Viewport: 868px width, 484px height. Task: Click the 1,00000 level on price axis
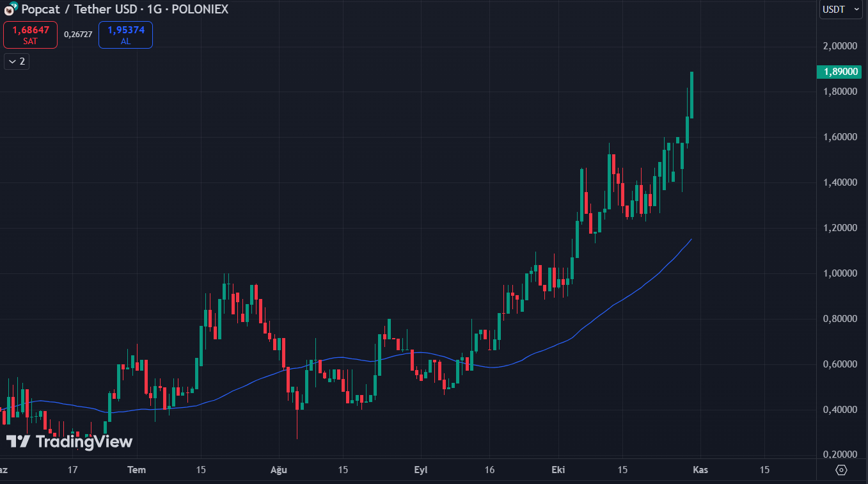pyautogui.click(x=840, y=273)
